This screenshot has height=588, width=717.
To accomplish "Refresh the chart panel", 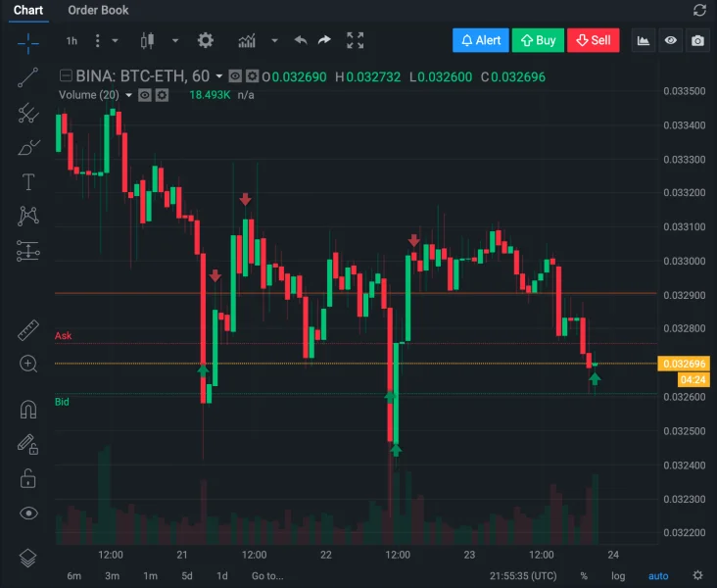I will point(698,10).
